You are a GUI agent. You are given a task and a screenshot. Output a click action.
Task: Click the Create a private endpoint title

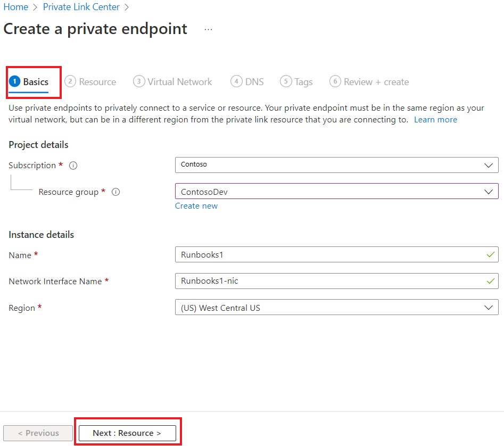[95, 29]
